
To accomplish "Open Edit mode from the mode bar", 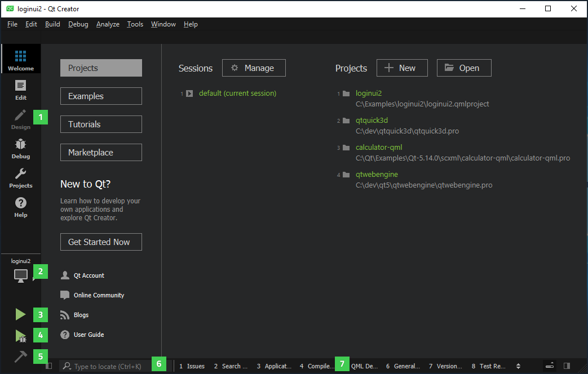I will 21,90.
